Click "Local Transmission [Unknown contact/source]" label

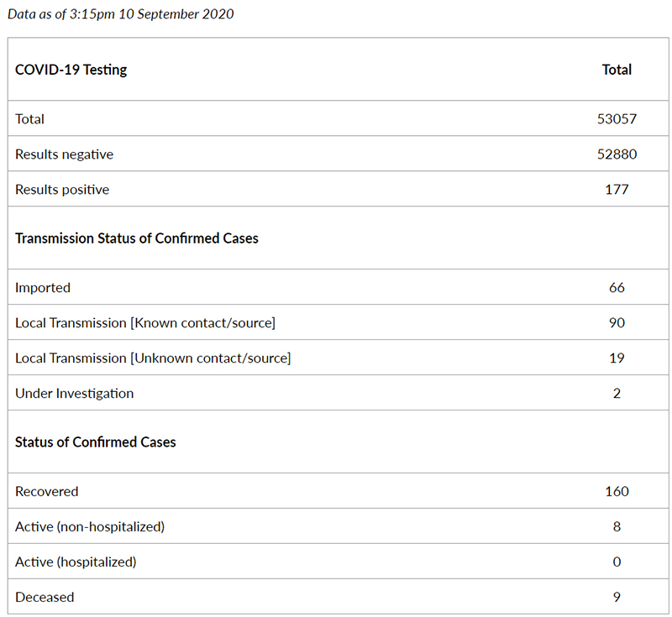[x=153, y=358]
